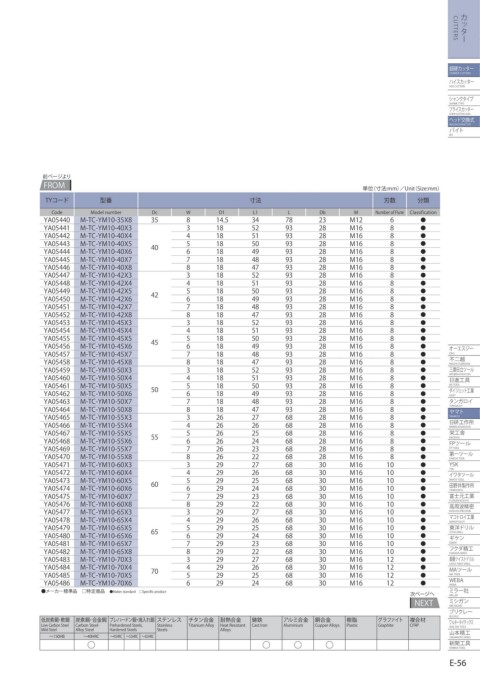This screenshot has height=677, width=480.
Task: Click the FROM previous page marker
Action: tap(56, 186)
